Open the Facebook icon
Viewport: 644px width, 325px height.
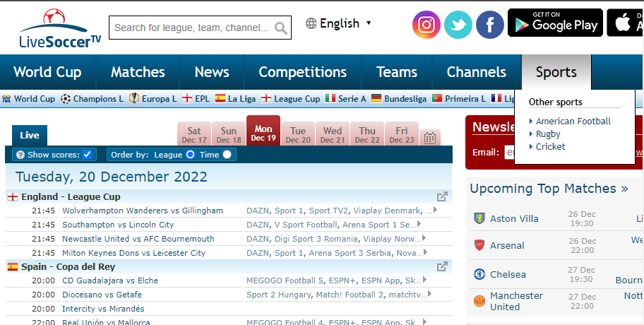pyautogui.click(x=490, y=25)
